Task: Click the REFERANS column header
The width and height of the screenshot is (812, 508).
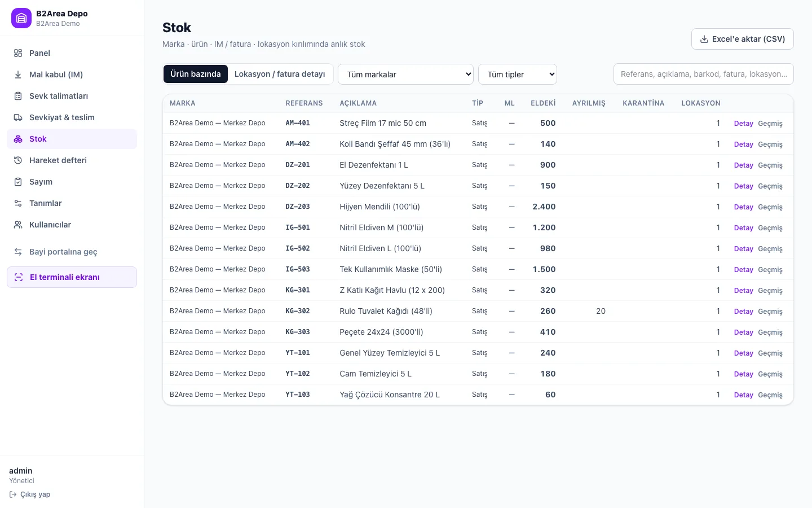Action: [x=304, y=103]
